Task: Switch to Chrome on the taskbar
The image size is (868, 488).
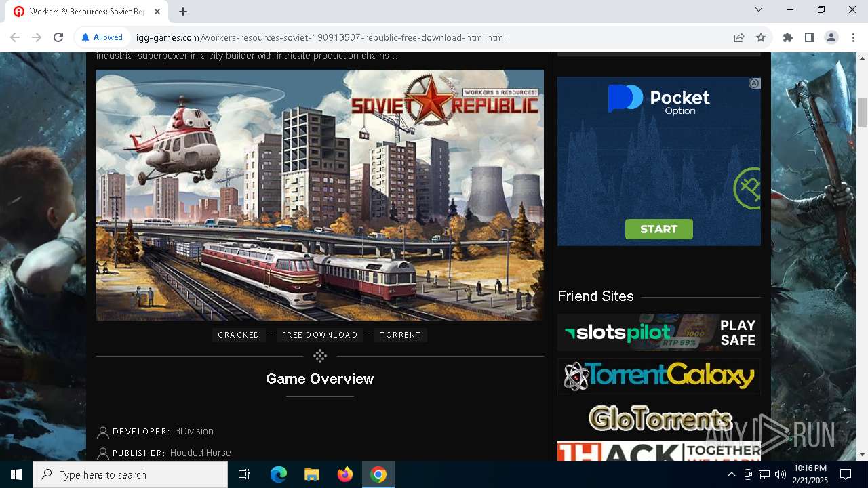Action: 378,474
